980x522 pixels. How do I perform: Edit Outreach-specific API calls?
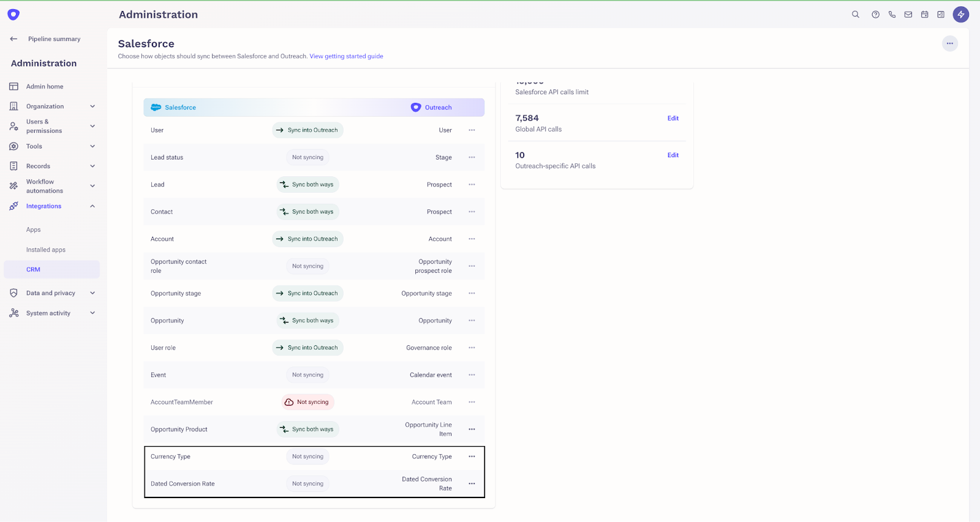[x=673, y=155]
